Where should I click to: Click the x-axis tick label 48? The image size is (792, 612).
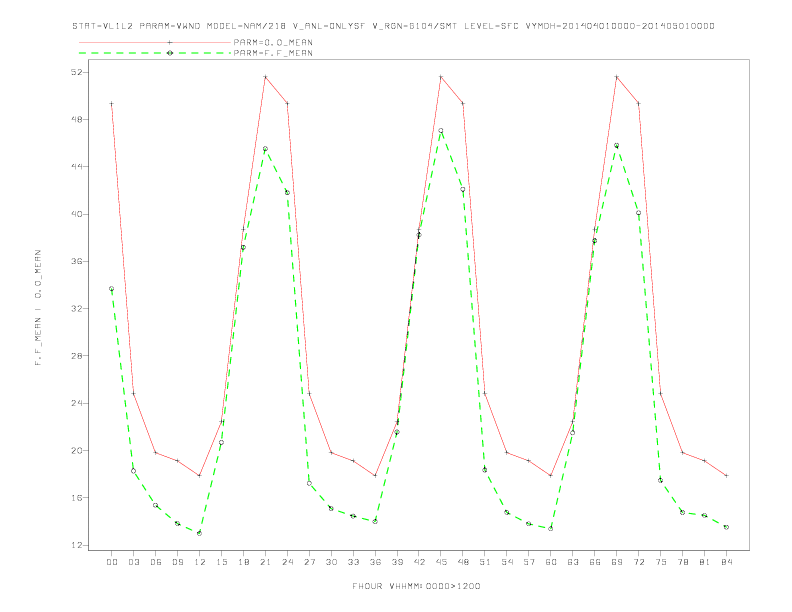[x=463, y=562]
